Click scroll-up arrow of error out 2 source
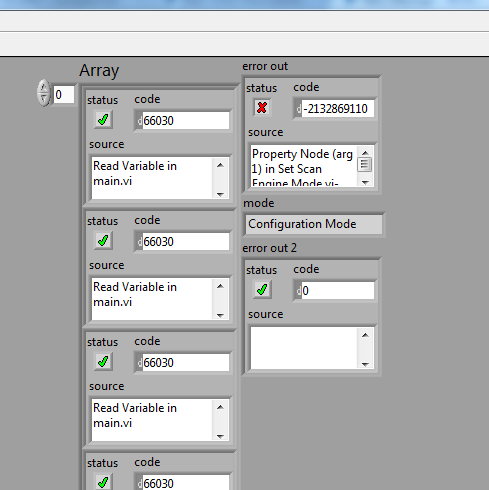 (x=365, y=335)
